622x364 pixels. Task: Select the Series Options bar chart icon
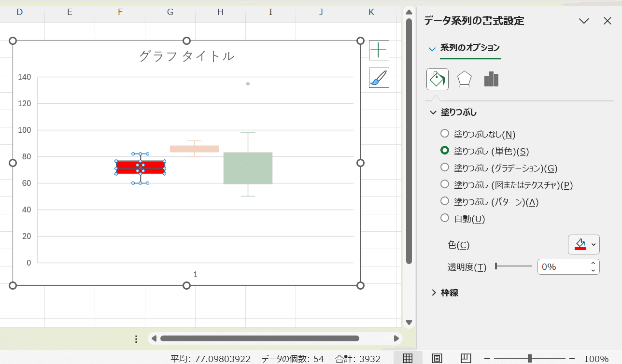(x=491, y=79)
